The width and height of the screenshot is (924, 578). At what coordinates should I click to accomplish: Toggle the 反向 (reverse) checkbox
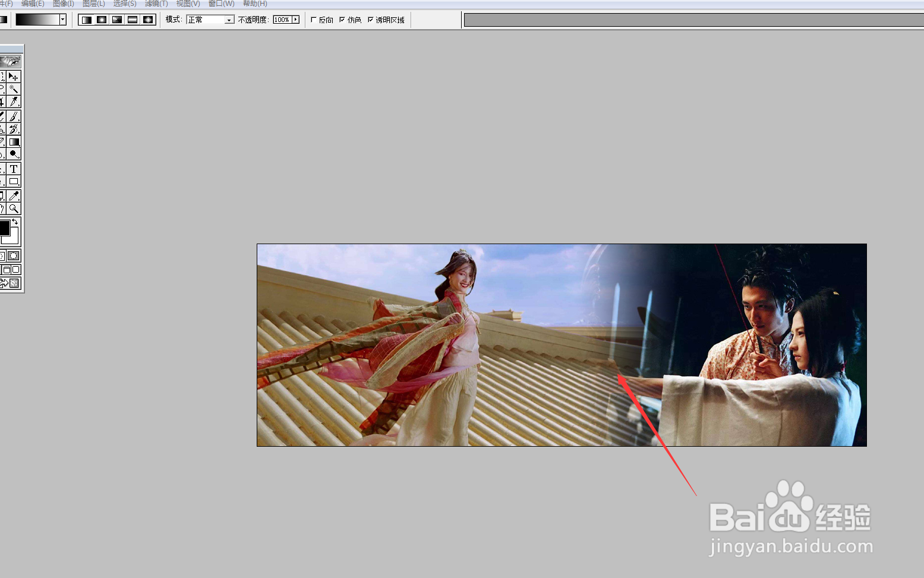click(x=314, y=20)
